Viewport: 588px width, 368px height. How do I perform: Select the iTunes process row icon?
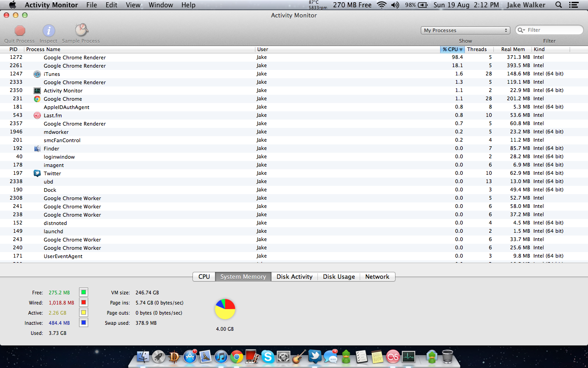(37, 74)
